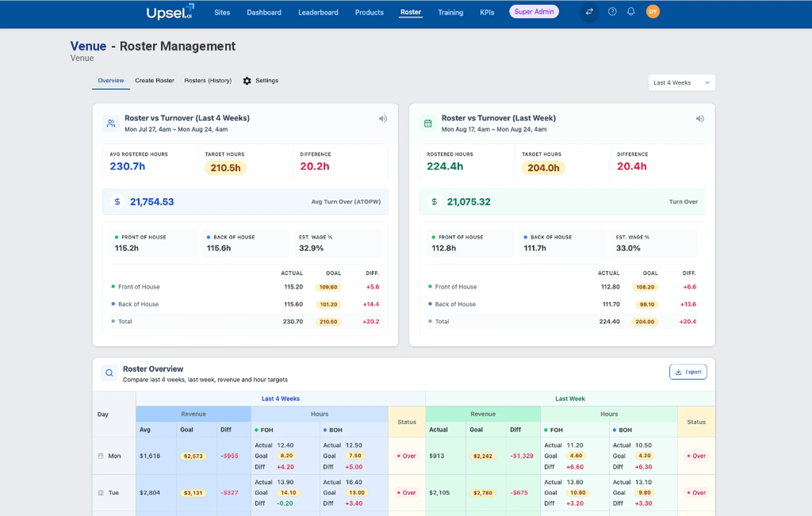Click the Venue title link
Viewport: 812px width, 516px height.
[88, 46]
